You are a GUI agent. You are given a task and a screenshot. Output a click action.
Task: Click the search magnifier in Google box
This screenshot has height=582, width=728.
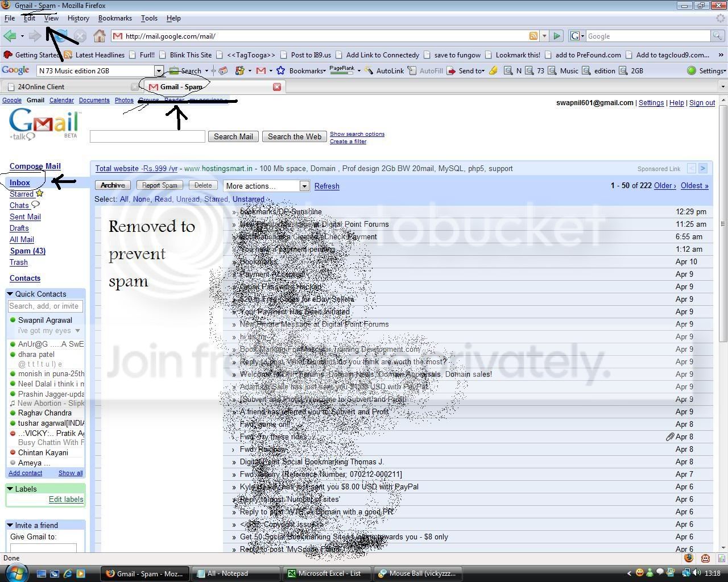click(x=718, y=36)
